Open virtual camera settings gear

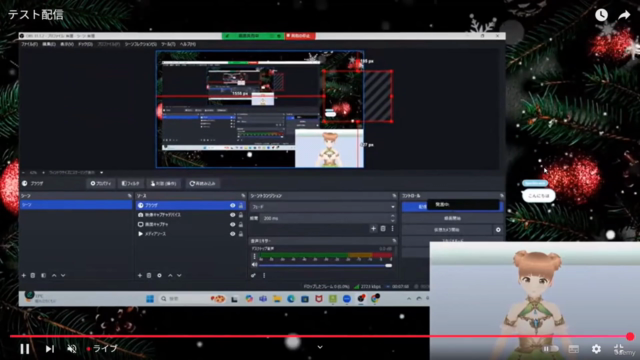pos(498,230)
